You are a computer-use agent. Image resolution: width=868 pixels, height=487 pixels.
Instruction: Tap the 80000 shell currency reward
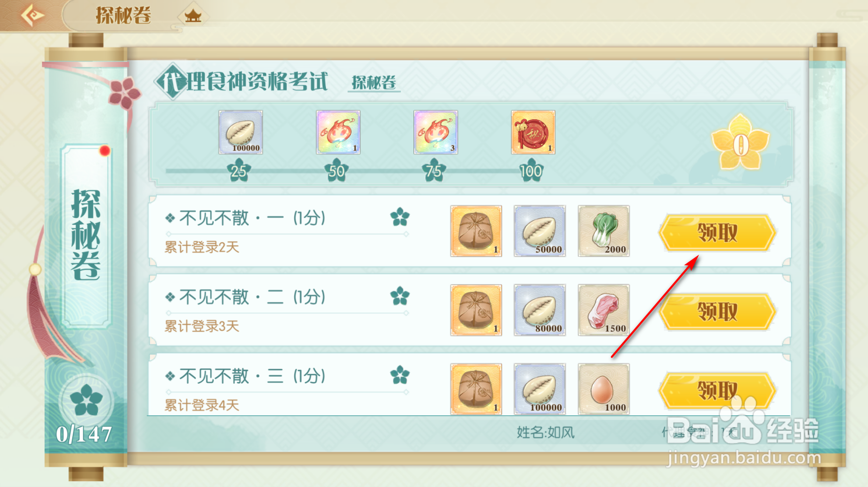540,310
